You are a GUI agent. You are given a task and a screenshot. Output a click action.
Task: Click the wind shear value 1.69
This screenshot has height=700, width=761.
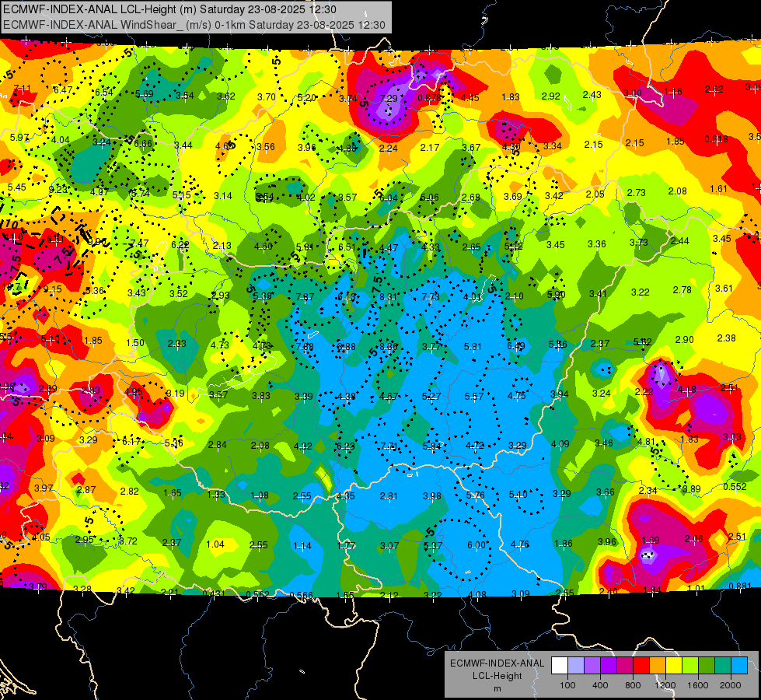(x=651, y=541)
